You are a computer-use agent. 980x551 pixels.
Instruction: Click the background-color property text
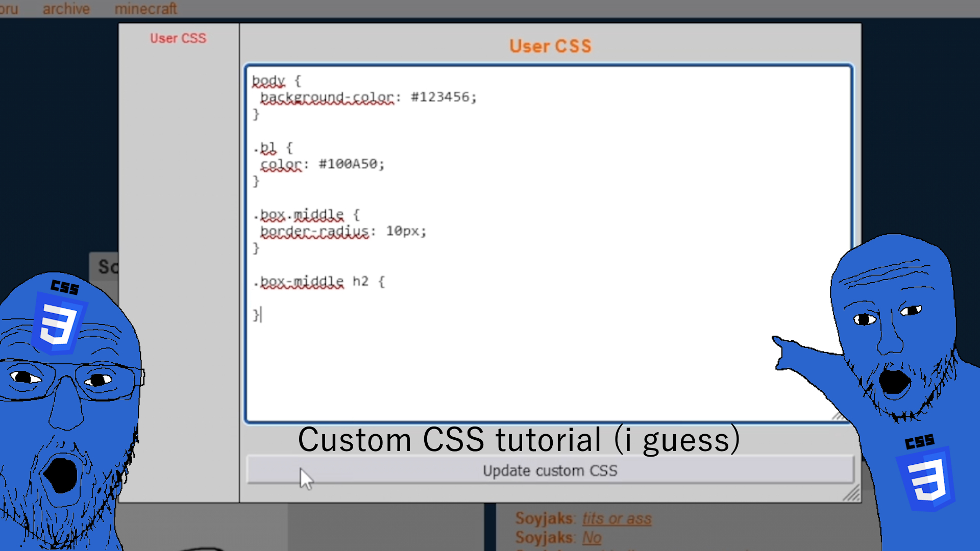coord(327,97)
